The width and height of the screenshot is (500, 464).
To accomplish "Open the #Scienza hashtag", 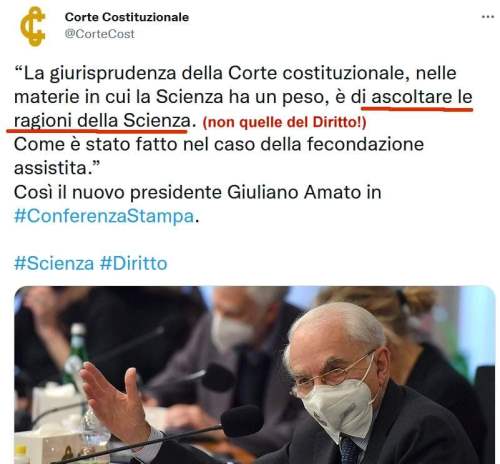I will pyautogui.click(x=54, y=263).
